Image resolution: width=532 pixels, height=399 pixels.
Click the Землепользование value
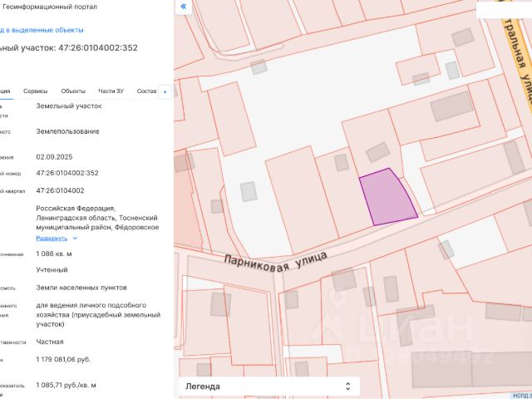pyautogui.click(x=68, y=131)
